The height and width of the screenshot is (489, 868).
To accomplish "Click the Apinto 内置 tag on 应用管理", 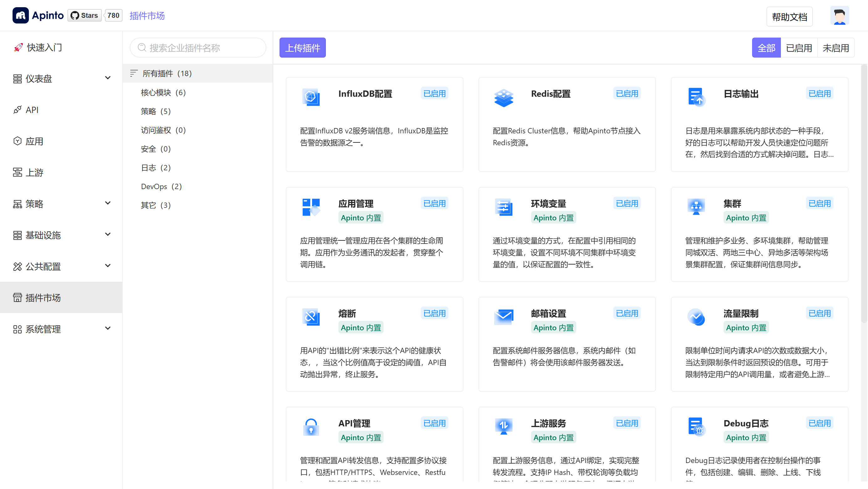I will coord(361,218).
